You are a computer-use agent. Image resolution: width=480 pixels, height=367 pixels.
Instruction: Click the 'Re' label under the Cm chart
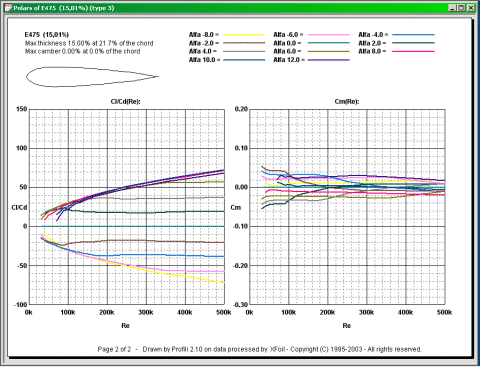pyautogui.click(x=347, y=325)
